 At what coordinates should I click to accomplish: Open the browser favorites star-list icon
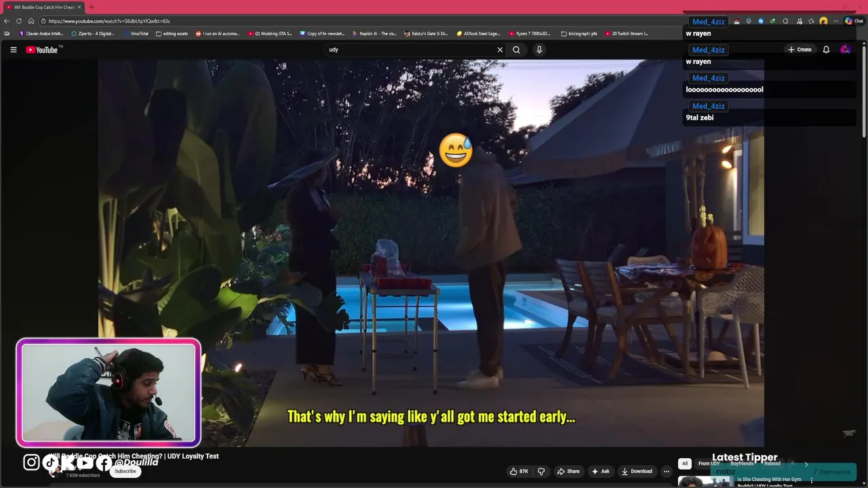(811, 21)
